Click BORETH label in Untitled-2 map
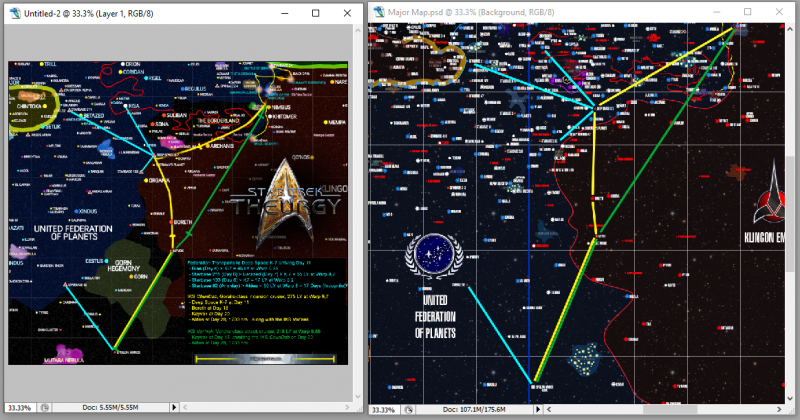Image resolution: width=800 pixels, height=420 pixels. tap(183, 223)
